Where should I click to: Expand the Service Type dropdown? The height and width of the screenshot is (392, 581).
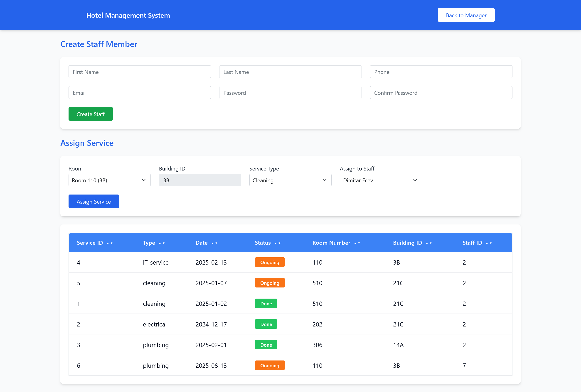[x=290, y=180]
